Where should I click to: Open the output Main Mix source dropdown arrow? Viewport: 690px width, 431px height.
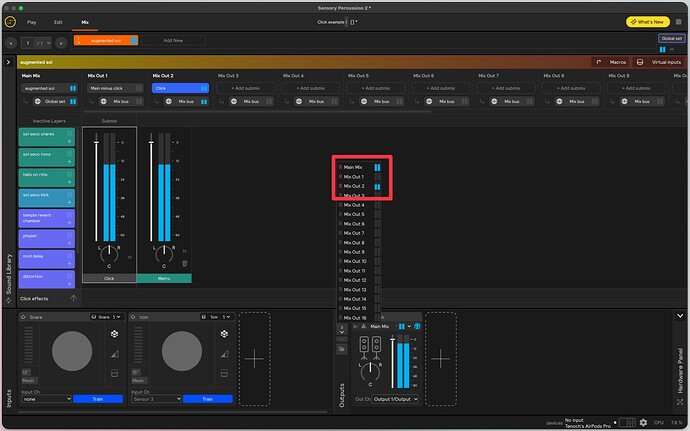(x=409, y=326)
